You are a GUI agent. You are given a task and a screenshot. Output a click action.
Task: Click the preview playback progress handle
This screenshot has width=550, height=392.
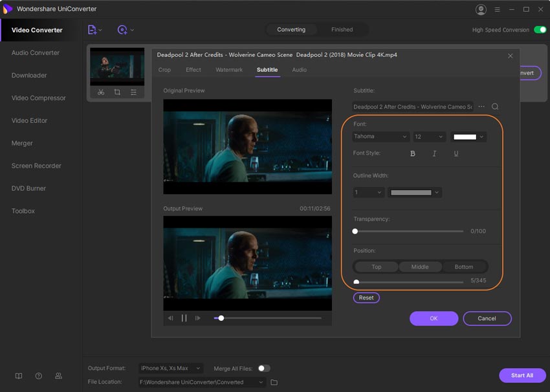[x=221, y=318]
